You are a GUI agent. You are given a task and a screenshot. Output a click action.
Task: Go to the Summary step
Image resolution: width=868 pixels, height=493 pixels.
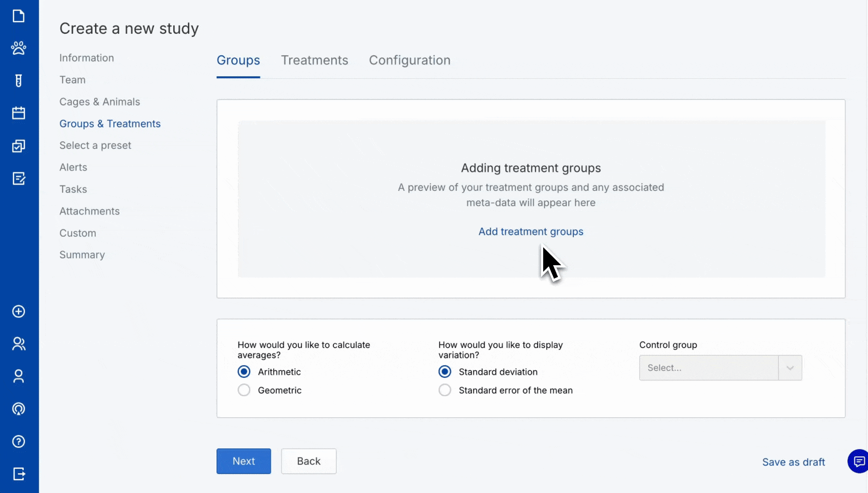[x=82, y=254]
